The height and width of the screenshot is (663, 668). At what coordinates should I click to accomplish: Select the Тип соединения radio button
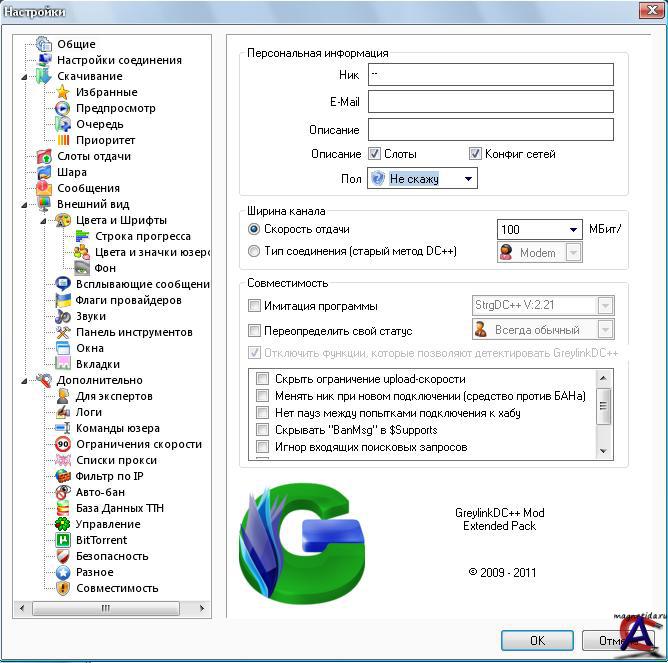tap(254, 252)
